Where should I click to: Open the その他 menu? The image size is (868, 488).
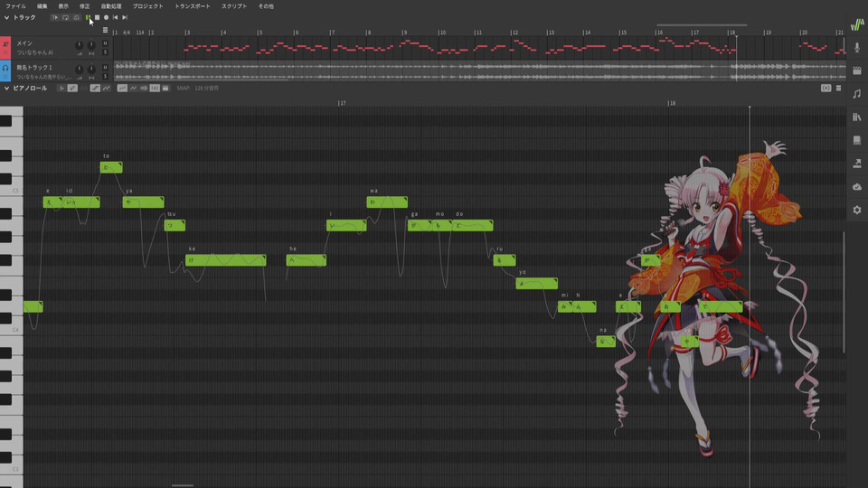pyautogui.click(x=266, y=6)
